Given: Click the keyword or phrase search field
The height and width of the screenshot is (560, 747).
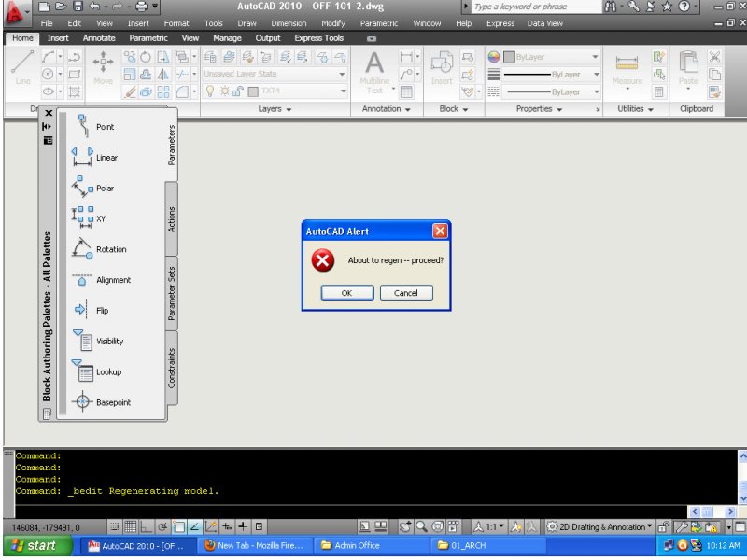Looking at the screenshot, I should tap(536, 7).
